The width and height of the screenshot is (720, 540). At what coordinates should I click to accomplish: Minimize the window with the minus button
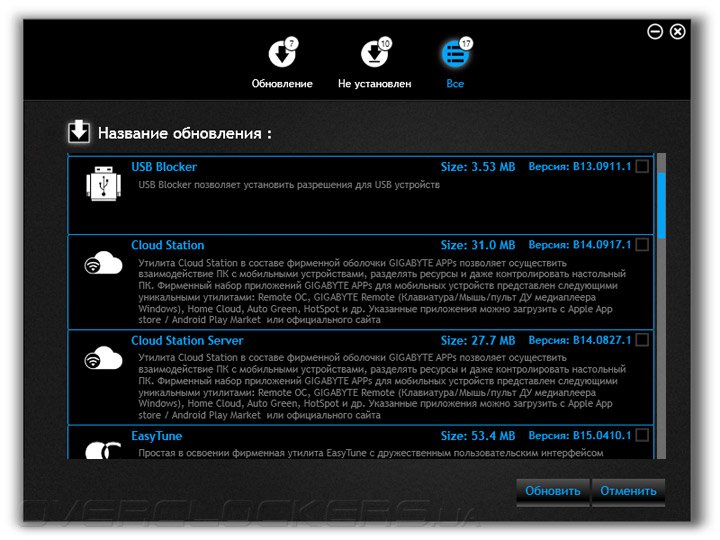[x=655, y=32]
